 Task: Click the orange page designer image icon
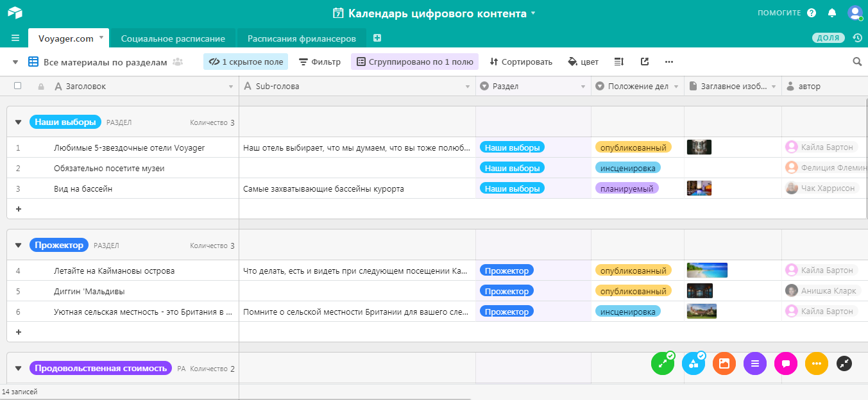tap(724, 363)
